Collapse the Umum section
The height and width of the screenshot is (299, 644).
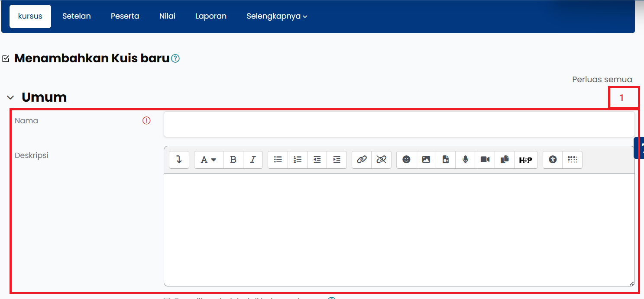[10, 98]
